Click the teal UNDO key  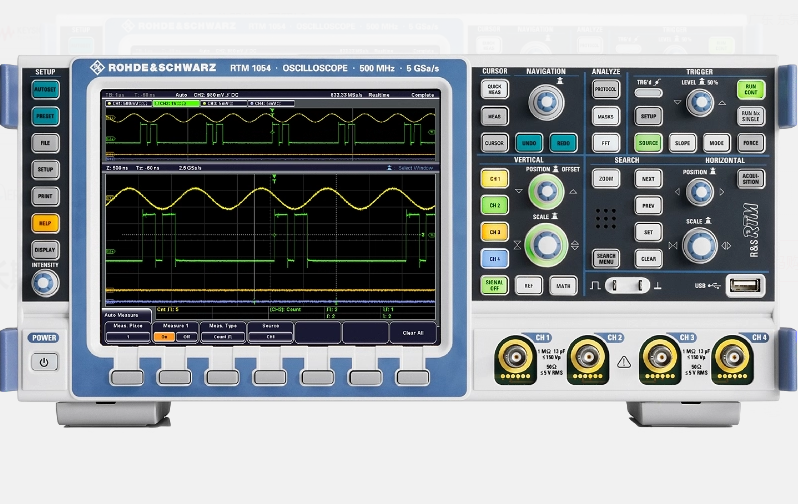pyautogui.click(x=529, y=143)
